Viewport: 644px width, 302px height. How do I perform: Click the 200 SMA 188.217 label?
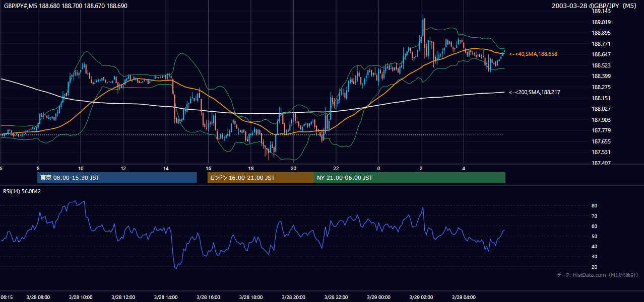coord(535,92)
